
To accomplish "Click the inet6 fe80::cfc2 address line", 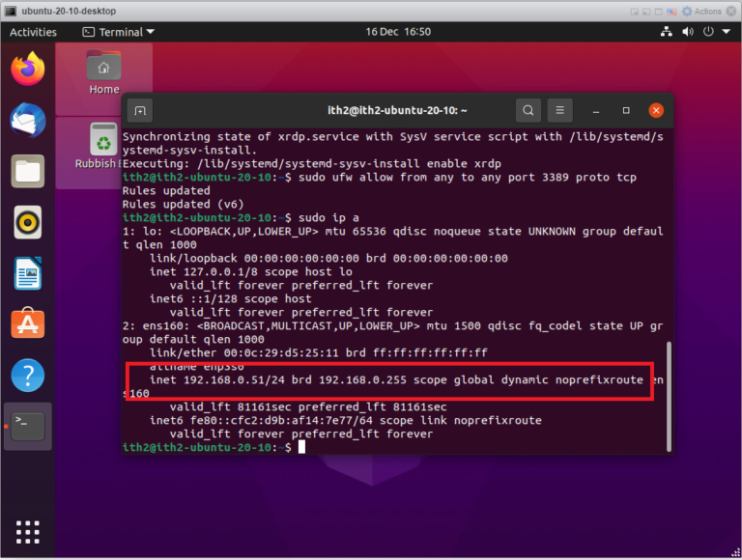I will point(346,420).
